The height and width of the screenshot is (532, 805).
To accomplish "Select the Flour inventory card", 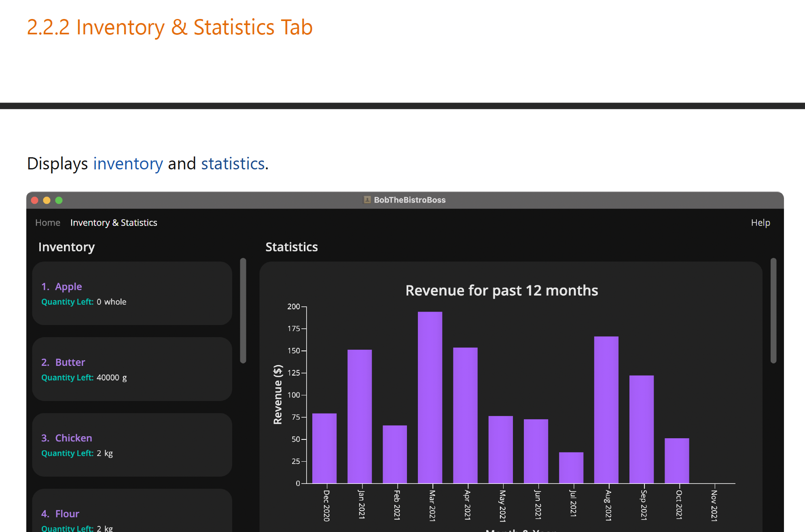I will [x=132, y=513].
